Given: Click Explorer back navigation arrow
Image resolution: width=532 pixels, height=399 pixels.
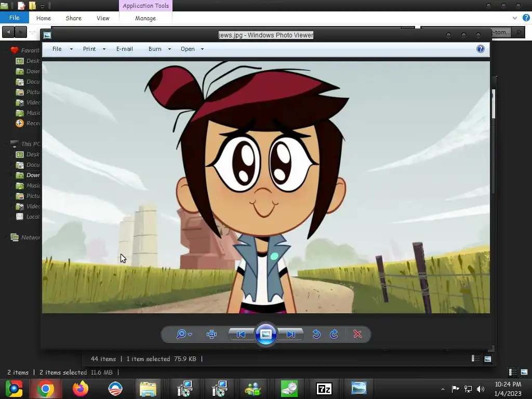Looking at the screenshot, I should [8, 32].
